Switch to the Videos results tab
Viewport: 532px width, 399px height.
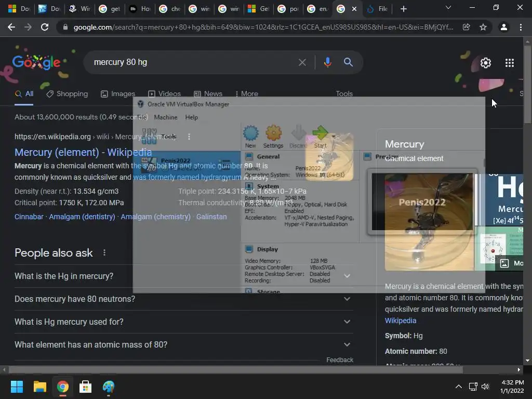point(165,94)
